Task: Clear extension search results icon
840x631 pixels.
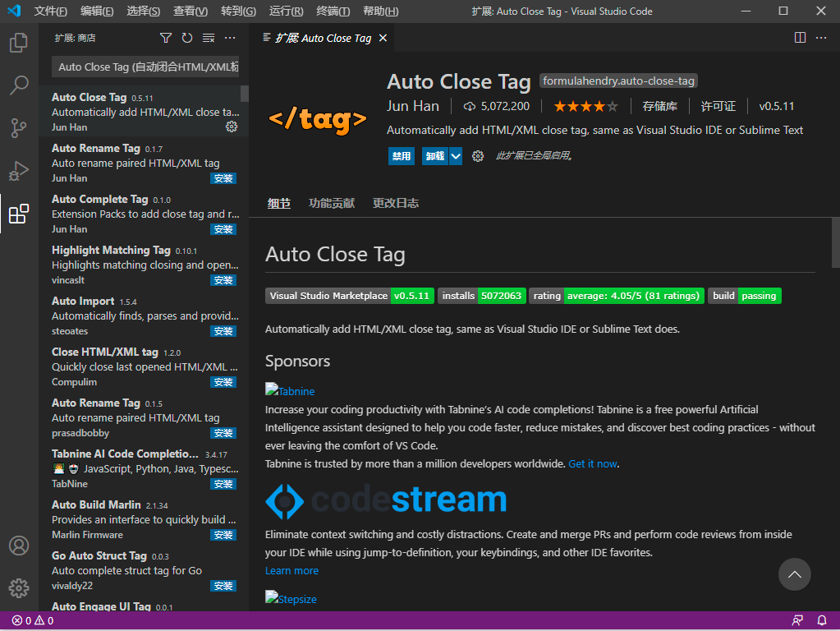Action: coord(209,38)
